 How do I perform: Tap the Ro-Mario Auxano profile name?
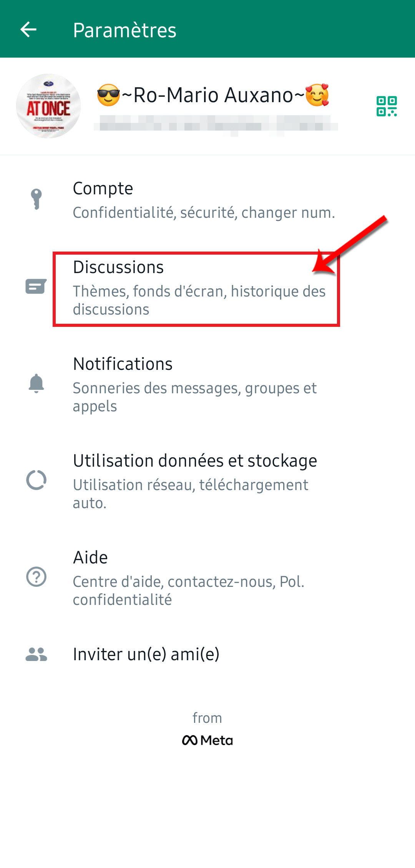pyautogui.click(x=213, y=95)
